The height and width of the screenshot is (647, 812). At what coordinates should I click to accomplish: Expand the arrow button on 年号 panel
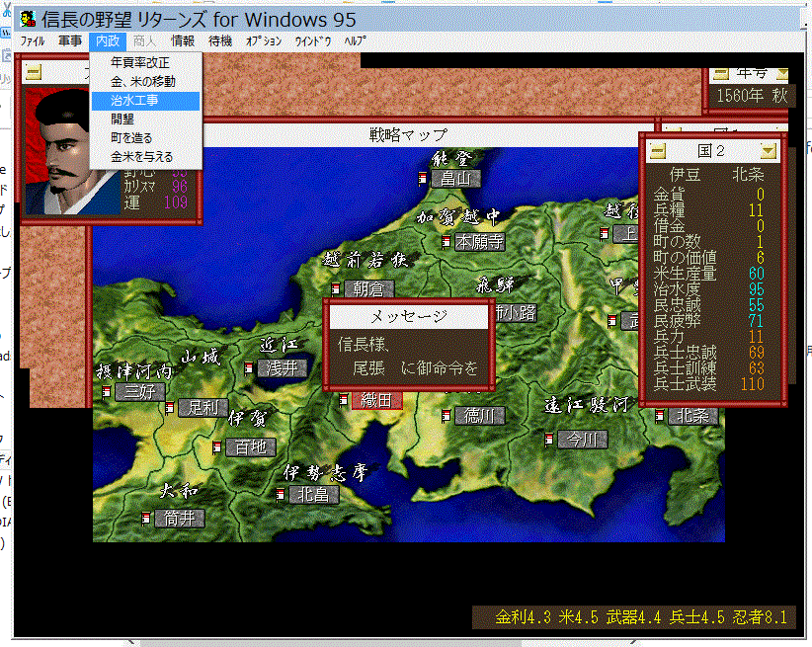click(782, 74)
